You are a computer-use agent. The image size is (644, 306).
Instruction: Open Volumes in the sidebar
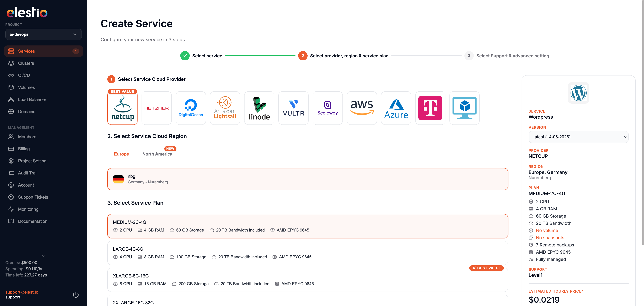43,87
